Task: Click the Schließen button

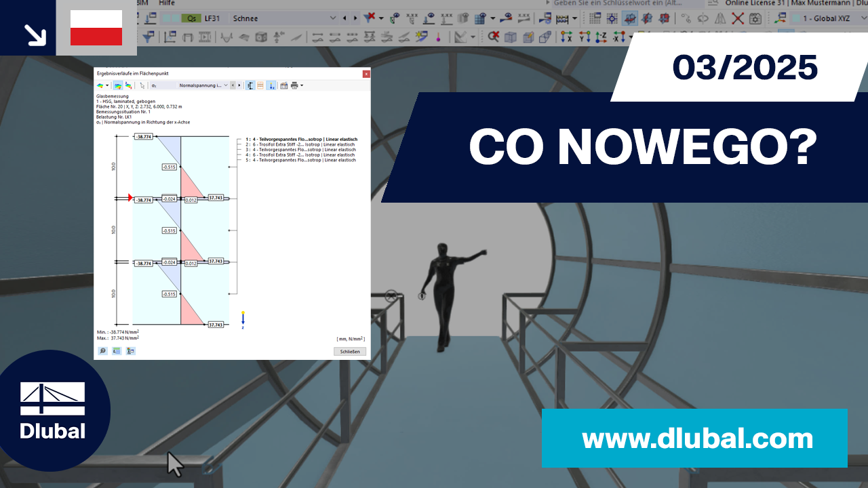Action: 350,351
